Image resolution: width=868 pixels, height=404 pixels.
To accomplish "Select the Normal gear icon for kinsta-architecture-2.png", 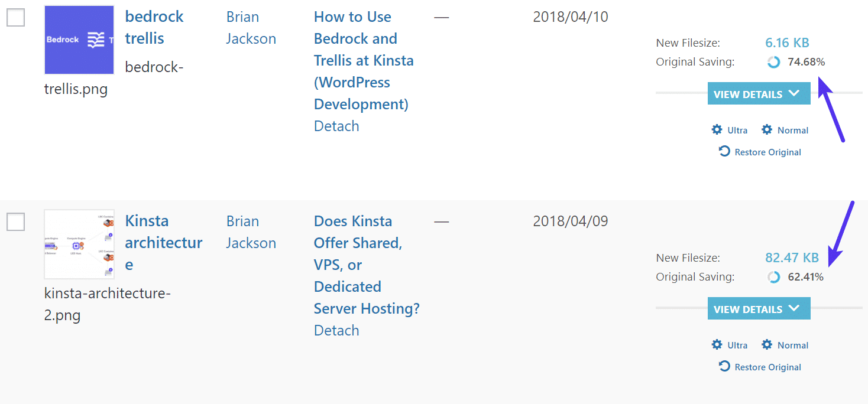I will point(767,344).
